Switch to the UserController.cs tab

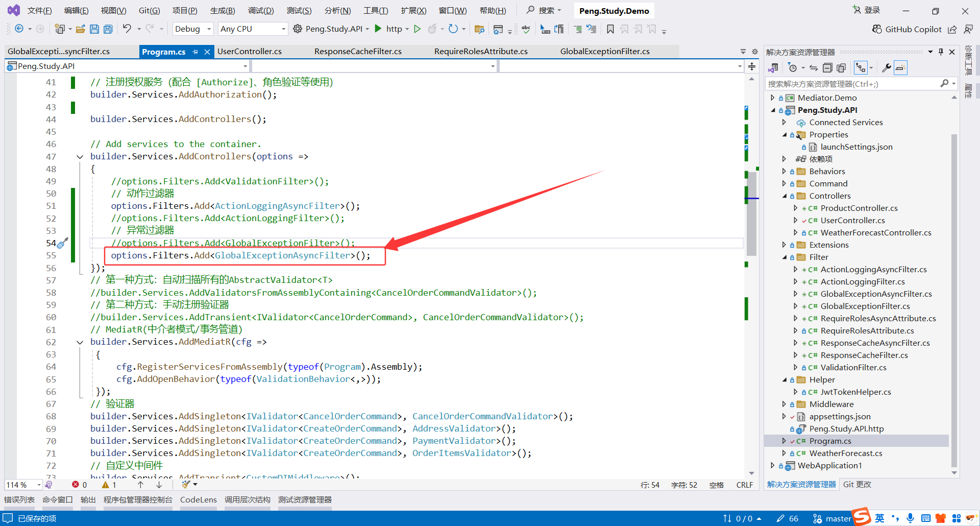(x=250, y=52)
